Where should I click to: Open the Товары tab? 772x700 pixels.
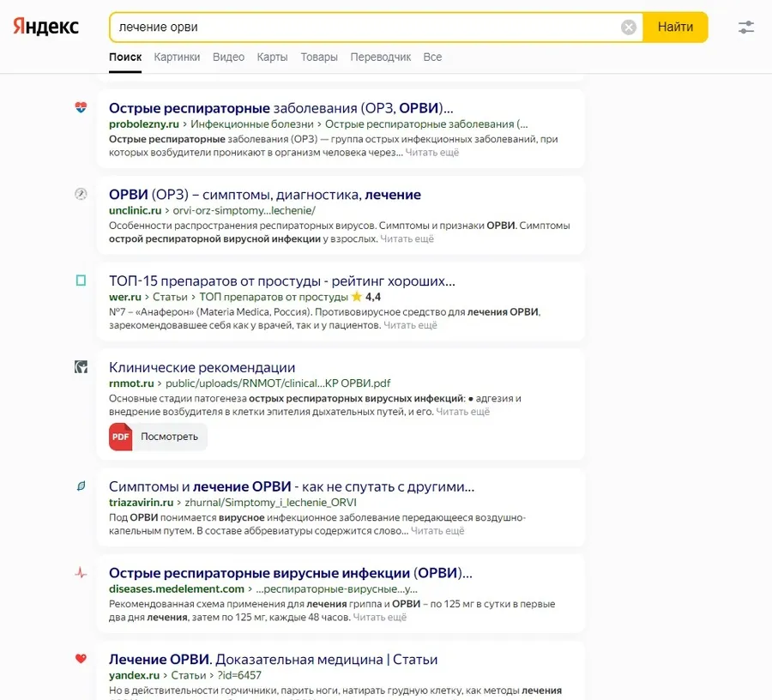pyautogui.click(x=319, y=57)
